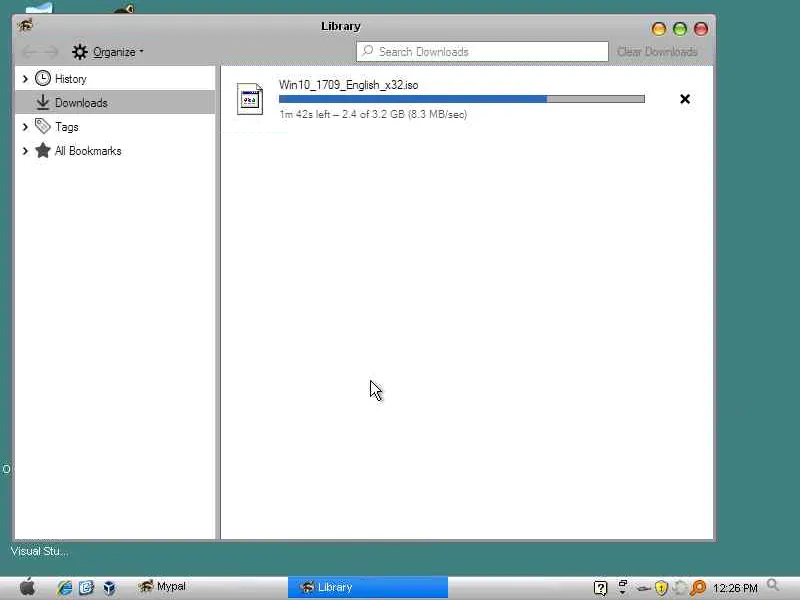
Task: Select Downloads in the sidebar
Action: (115, 103)
